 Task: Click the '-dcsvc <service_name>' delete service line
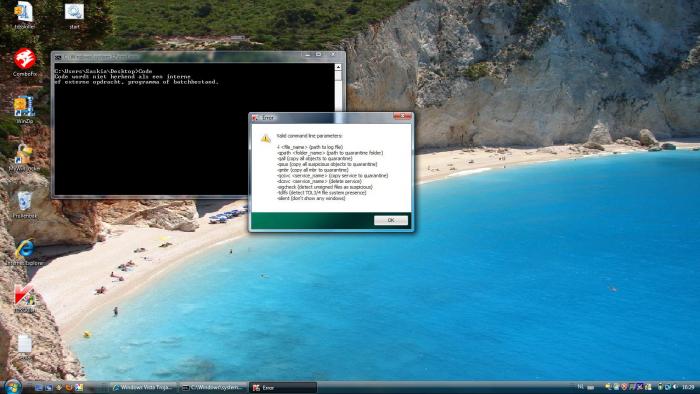coord(319,182)
